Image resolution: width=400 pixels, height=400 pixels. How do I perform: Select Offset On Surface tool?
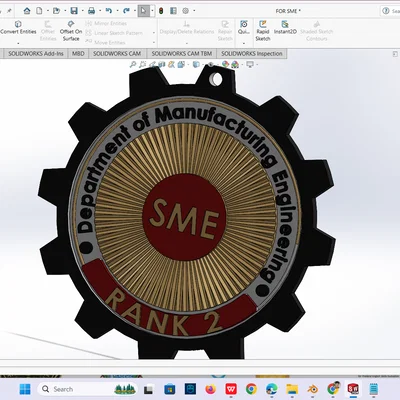71,31
